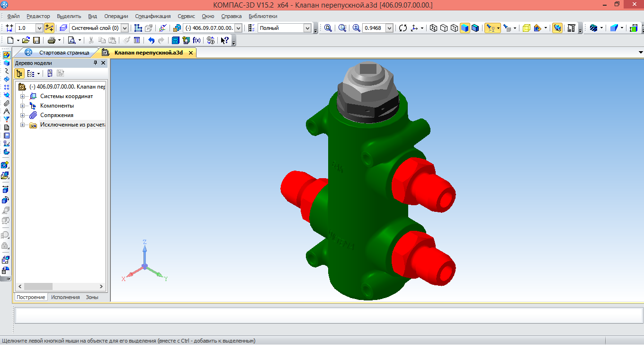The image size is (644, 345).
Task: Expand the Сопряжения tree node
Action: [x=22, y=115]
